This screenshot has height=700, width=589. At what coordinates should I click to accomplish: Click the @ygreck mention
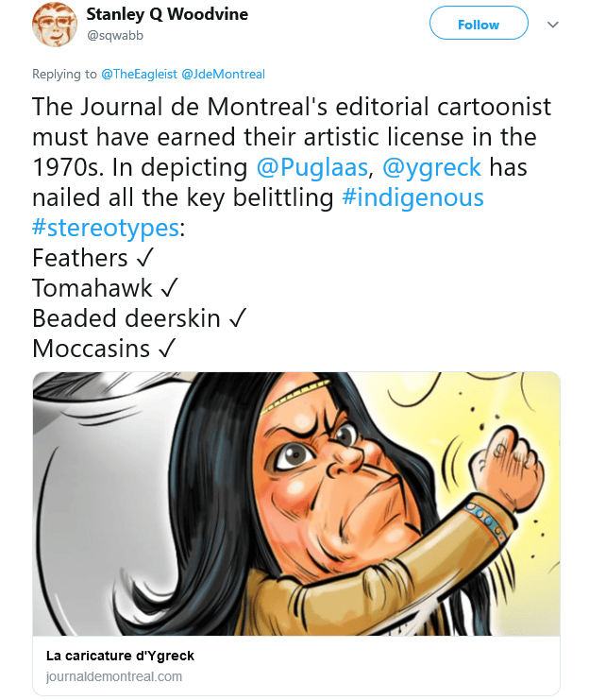(430, 167)
